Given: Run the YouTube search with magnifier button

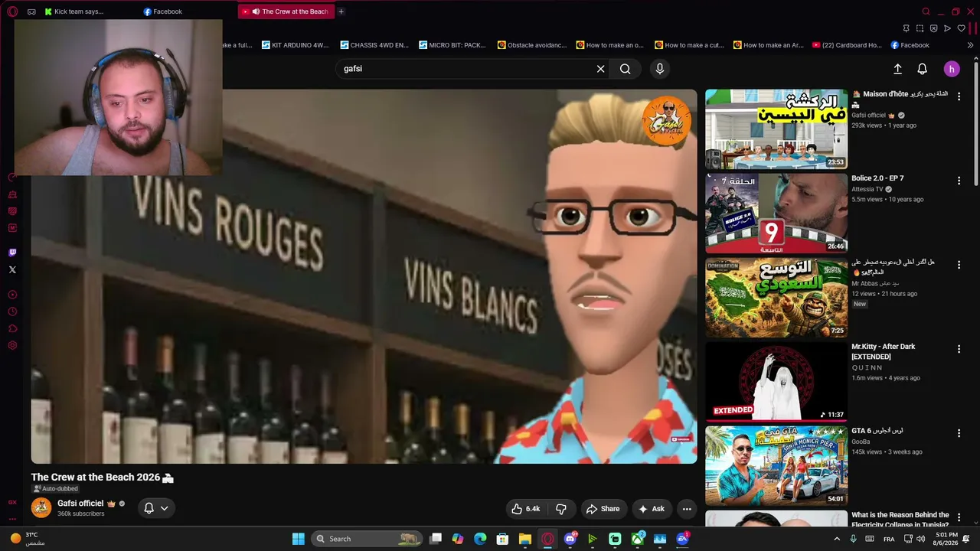Looking at the screenshot, I should (626, 69).
